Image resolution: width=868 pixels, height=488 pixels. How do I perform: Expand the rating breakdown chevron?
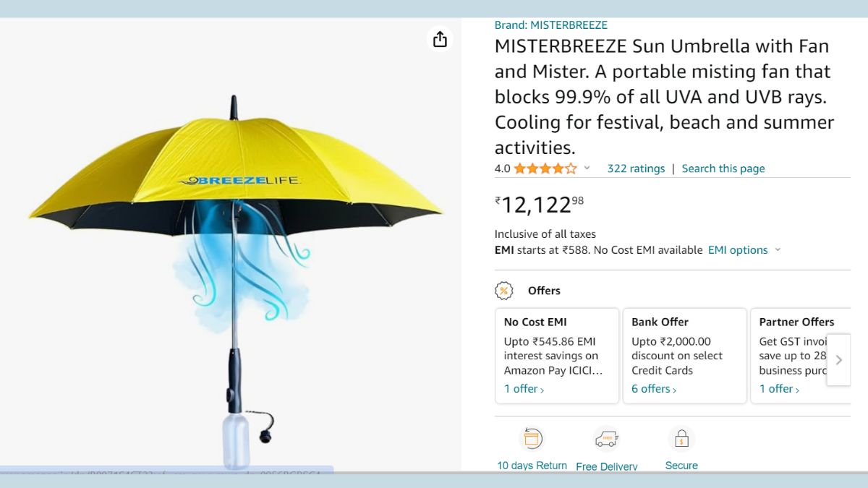click(587, 168)
